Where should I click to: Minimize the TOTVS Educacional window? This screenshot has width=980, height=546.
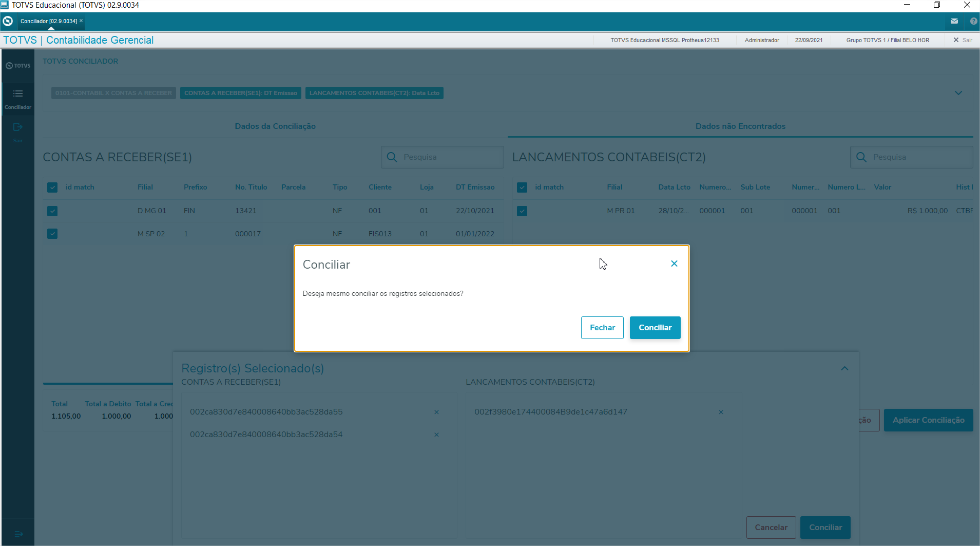pos(907,5)
